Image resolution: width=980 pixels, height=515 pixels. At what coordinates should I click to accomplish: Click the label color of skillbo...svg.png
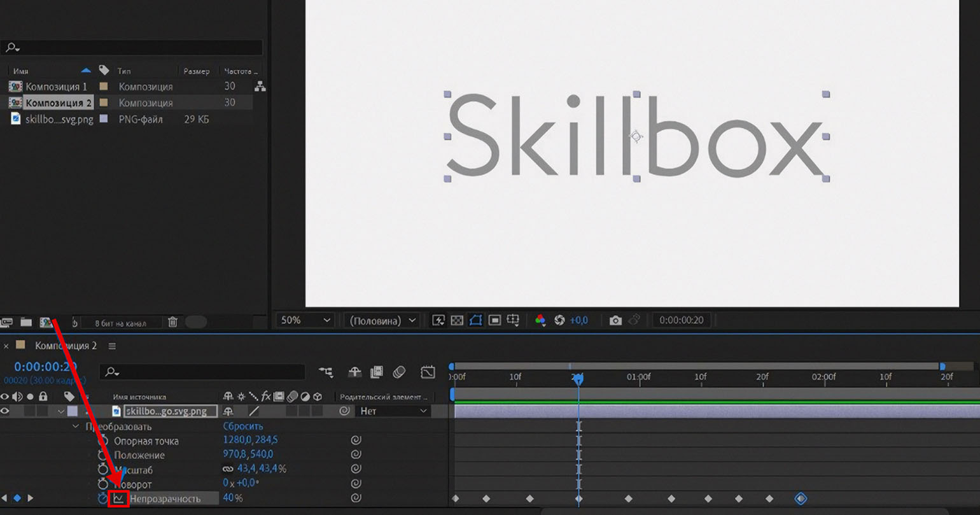click(x=104, y=119)
